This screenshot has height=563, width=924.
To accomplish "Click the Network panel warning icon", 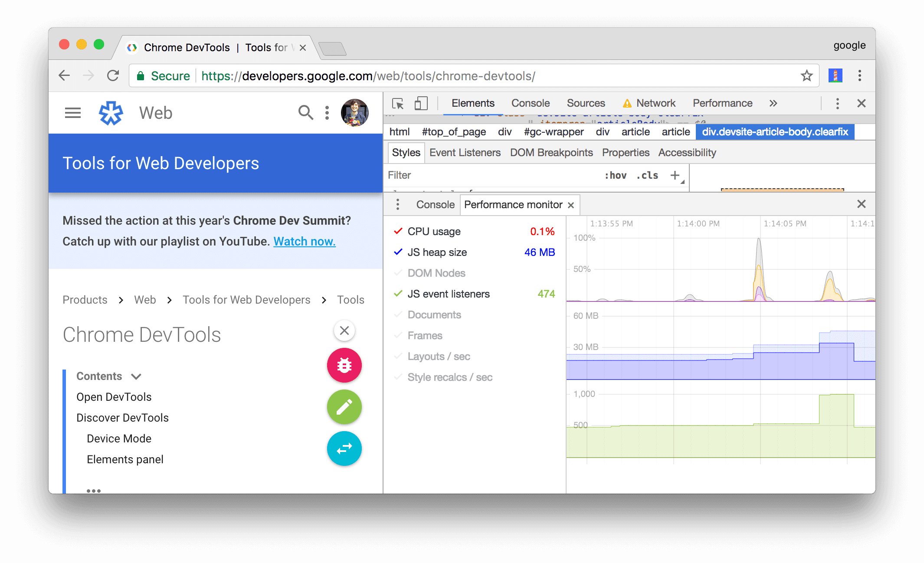I will point(626,104).
